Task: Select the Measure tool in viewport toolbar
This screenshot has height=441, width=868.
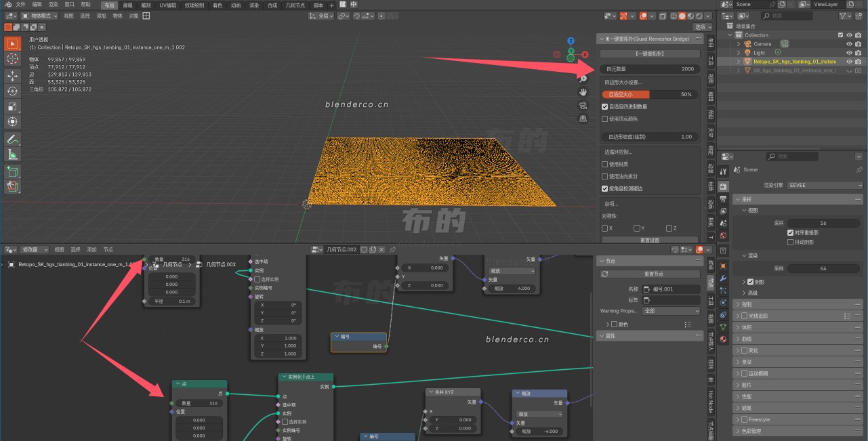Action: (13, 154)
